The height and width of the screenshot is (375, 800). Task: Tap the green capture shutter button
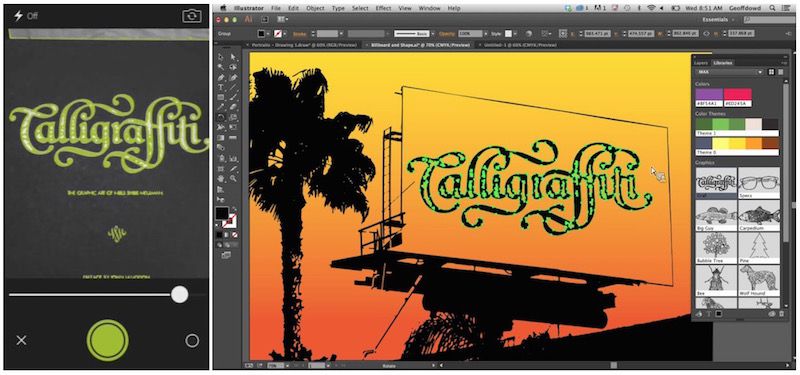(108, 340)
